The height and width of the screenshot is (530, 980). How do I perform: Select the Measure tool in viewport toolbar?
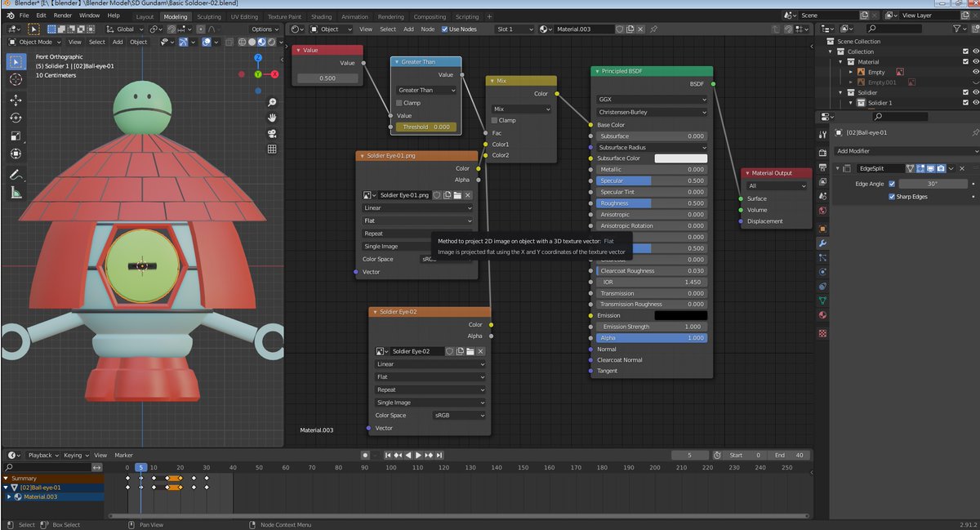pos(16,193)
